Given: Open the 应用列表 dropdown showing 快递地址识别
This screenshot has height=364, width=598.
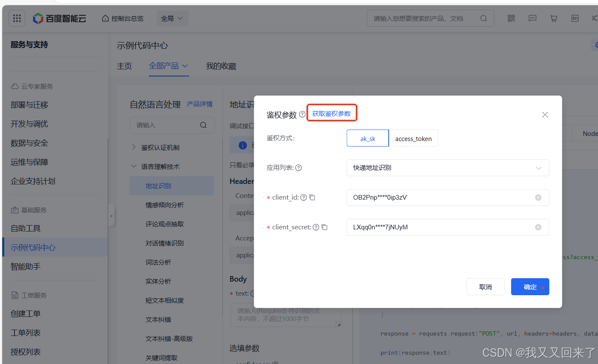Looking at the screenshot, I should 448,167.
